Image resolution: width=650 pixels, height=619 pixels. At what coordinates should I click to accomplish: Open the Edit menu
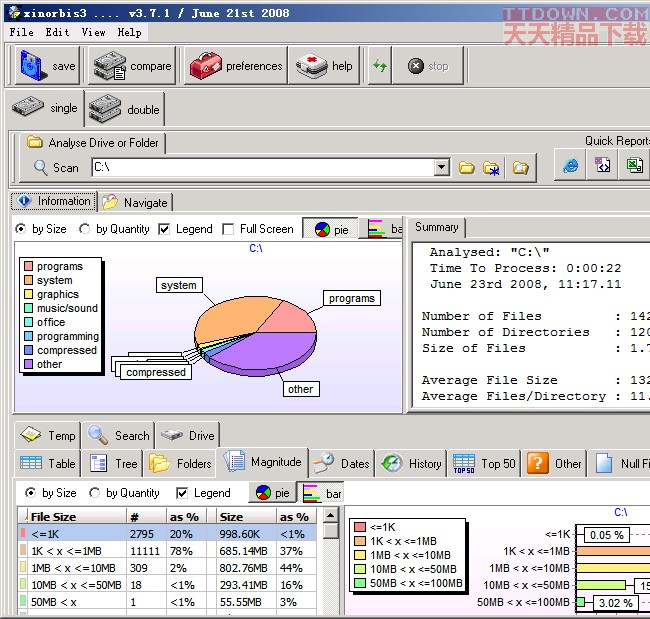pos(57,32)
